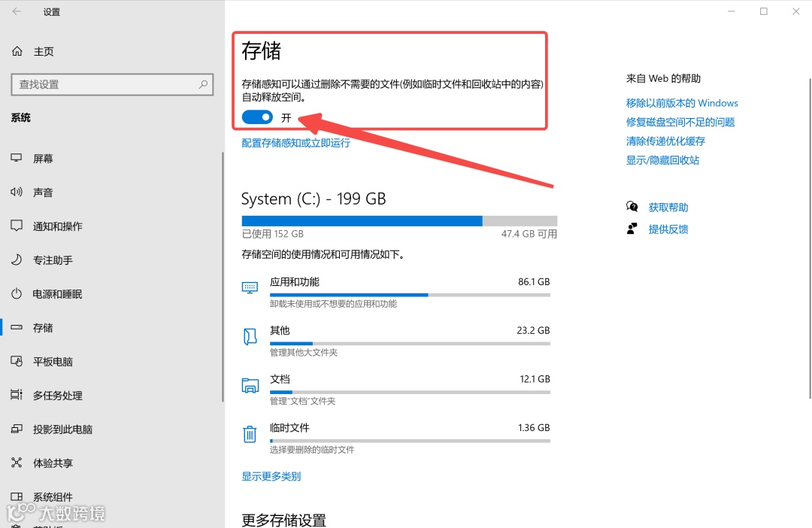
Task: Open the 专注助手 moon icon
Action: point(17,259)
